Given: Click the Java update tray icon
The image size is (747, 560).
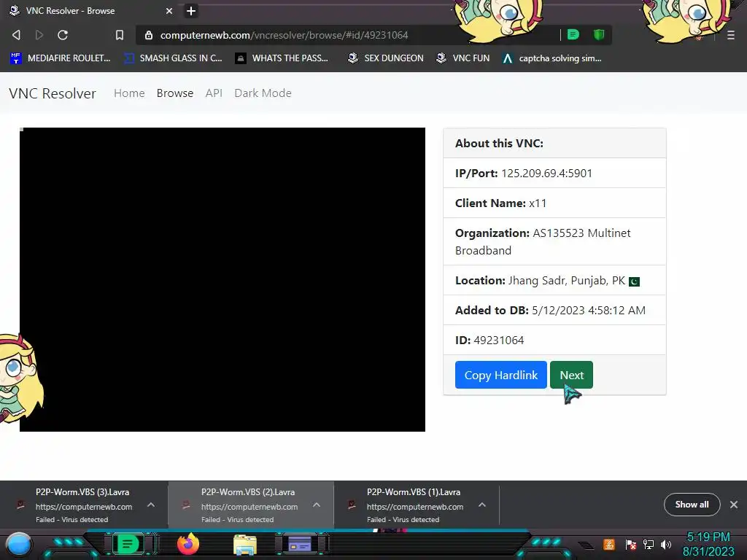Looking at the screenshot, I should point(609,544).
